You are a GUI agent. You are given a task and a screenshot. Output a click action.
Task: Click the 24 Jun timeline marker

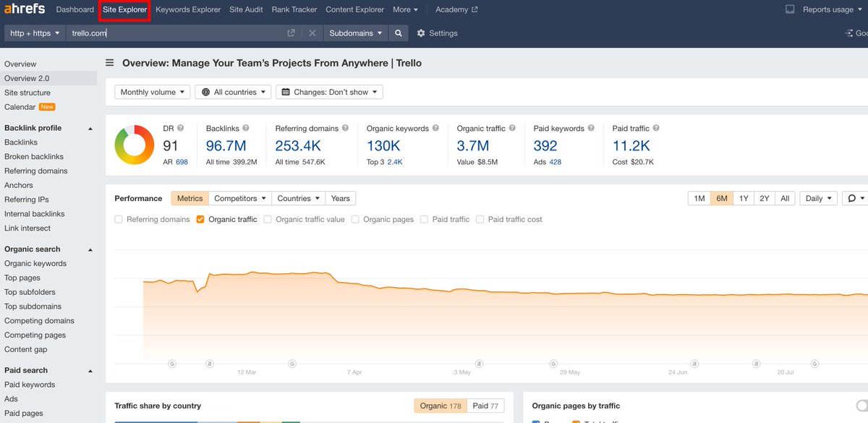[x=678, y=372]
